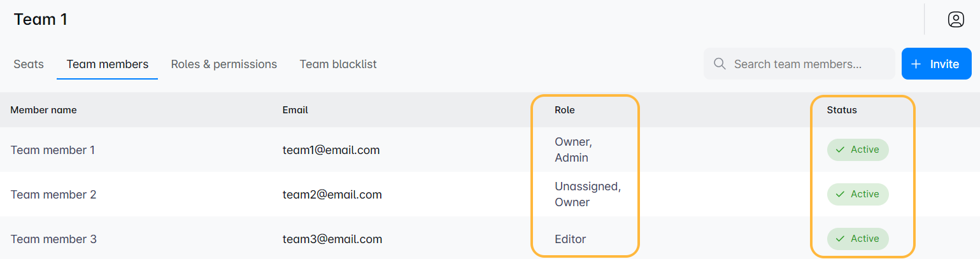Click the search magnifier icon
The image size is (980, 259).
tap(720, 64)
